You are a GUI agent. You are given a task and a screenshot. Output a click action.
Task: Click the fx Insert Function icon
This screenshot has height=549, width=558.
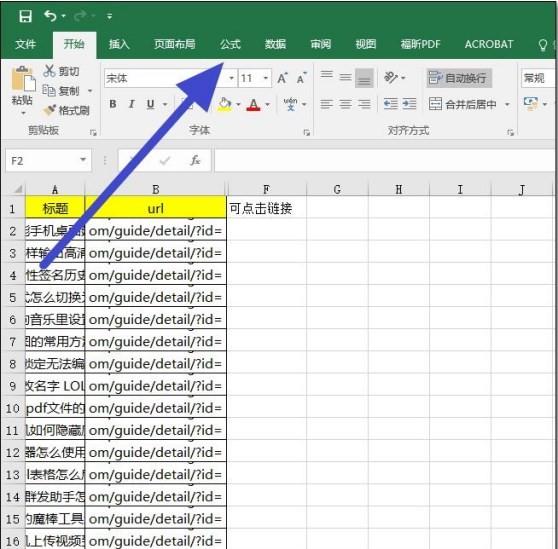click(195, 160)
